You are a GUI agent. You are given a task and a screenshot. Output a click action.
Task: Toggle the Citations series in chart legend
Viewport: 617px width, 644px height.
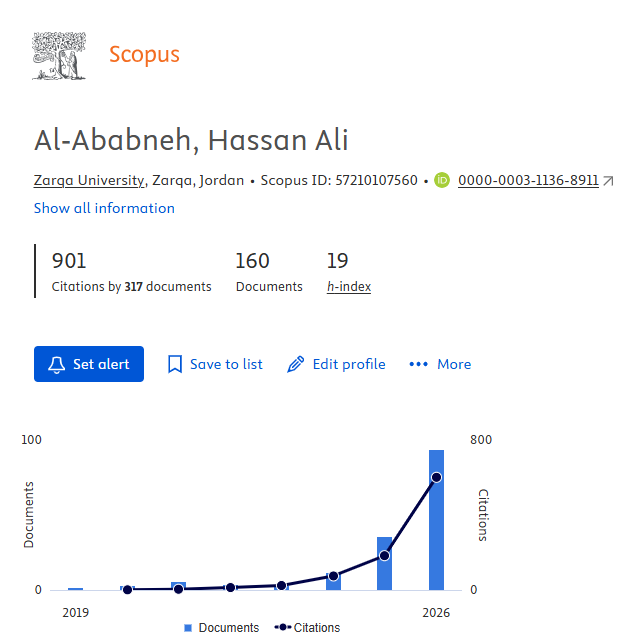tap(307, 628)
